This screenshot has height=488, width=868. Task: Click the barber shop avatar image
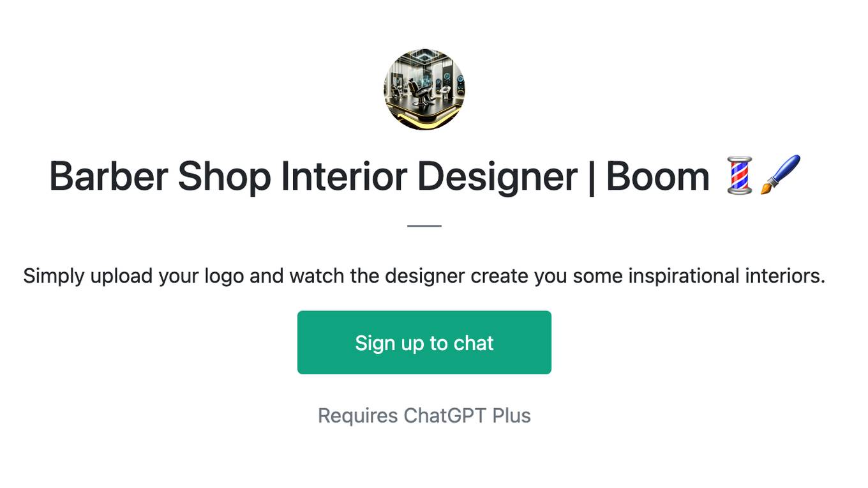[424, 89]
